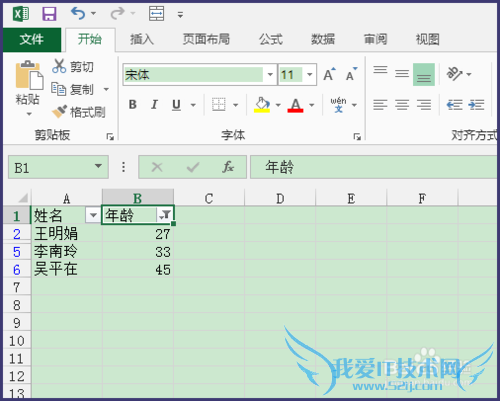The image size is (500, 401).
Task: Align text left
Action: click(x=380, y=105)
